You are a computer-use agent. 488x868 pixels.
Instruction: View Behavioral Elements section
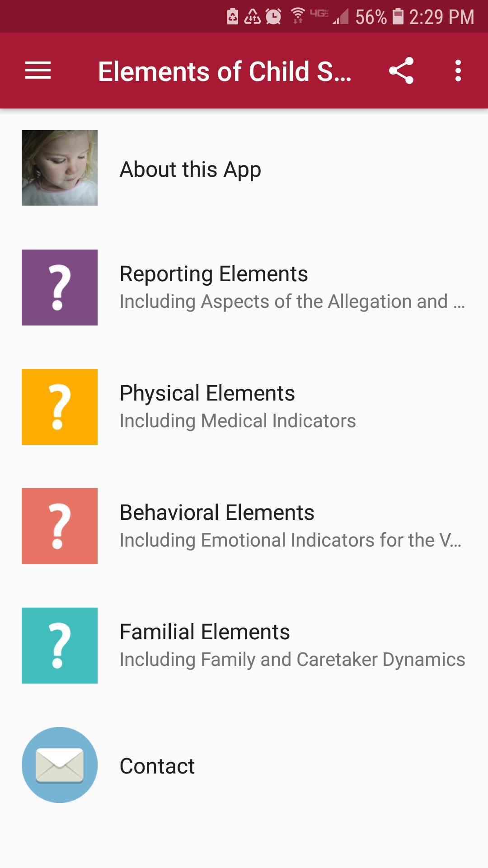point(217,513)
